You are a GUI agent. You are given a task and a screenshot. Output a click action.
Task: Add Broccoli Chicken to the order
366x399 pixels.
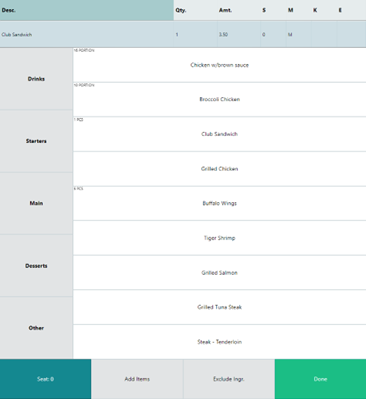coord(220,99)
